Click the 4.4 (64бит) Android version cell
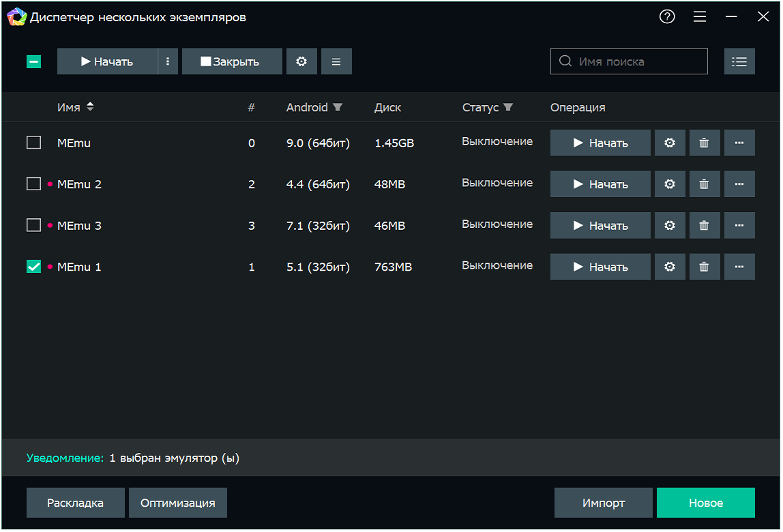Image resolution: width=783 pixels, height=532 pixels. pos(318,184)
